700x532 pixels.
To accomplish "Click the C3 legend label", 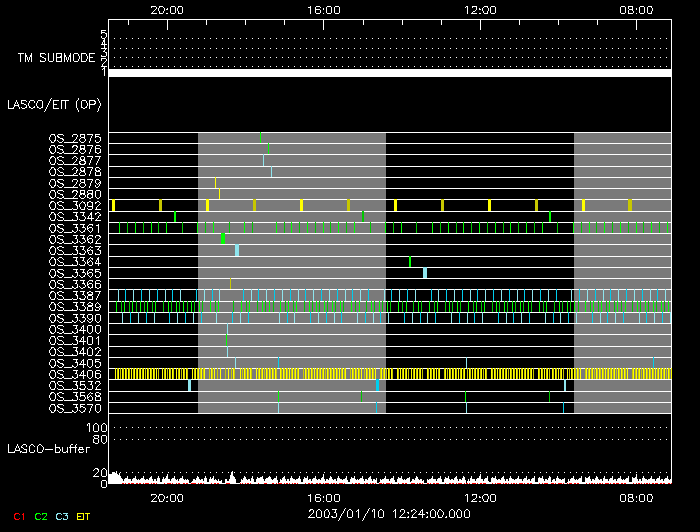I will [x=64, y=517].
